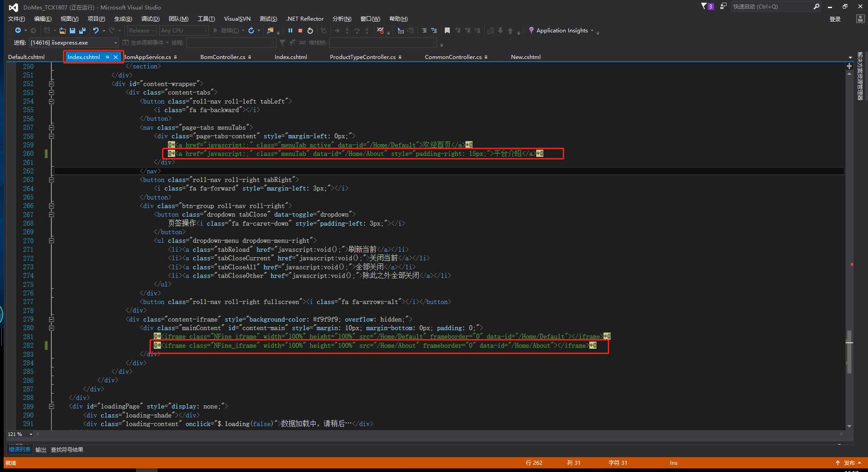Switch to BomController.cs tab

tap(223, 57)
